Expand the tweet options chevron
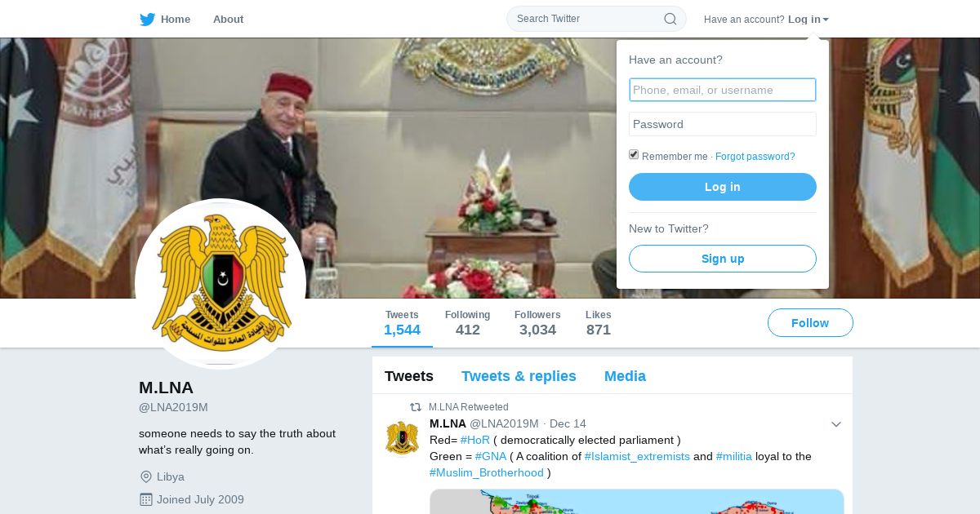The height and width of the screenshot is (514, 980). [x=835, y=424]
